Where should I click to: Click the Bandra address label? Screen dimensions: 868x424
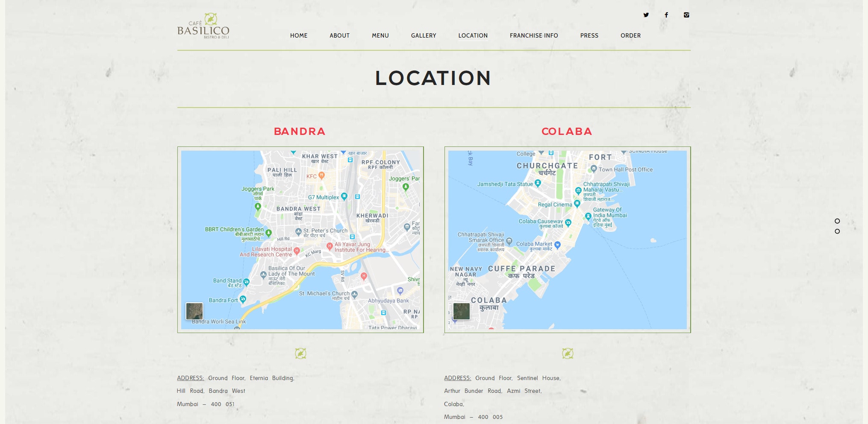click(190, 378)
